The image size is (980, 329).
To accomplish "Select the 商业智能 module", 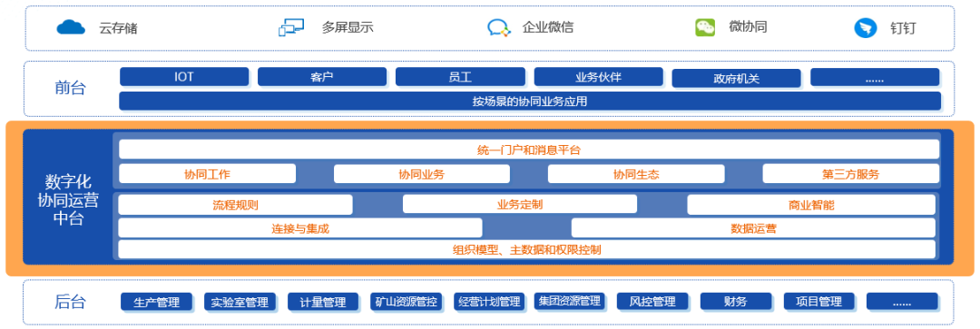I will click(811, 205).
